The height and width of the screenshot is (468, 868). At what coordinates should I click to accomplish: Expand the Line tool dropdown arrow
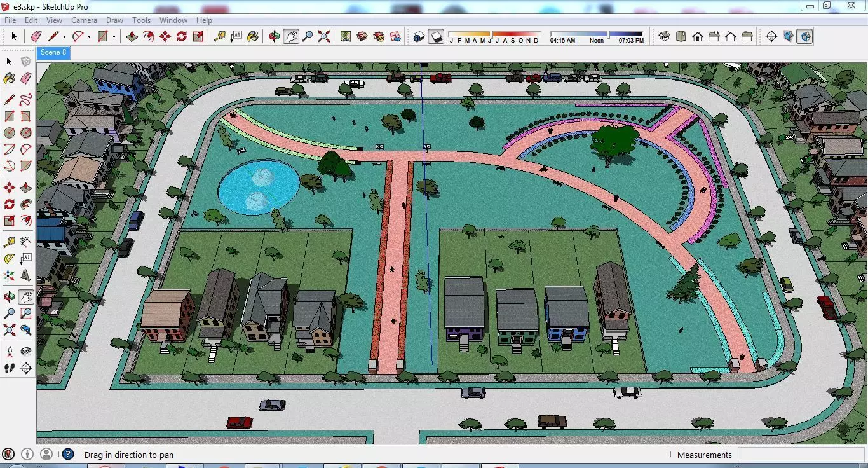[x=64, y=37]
